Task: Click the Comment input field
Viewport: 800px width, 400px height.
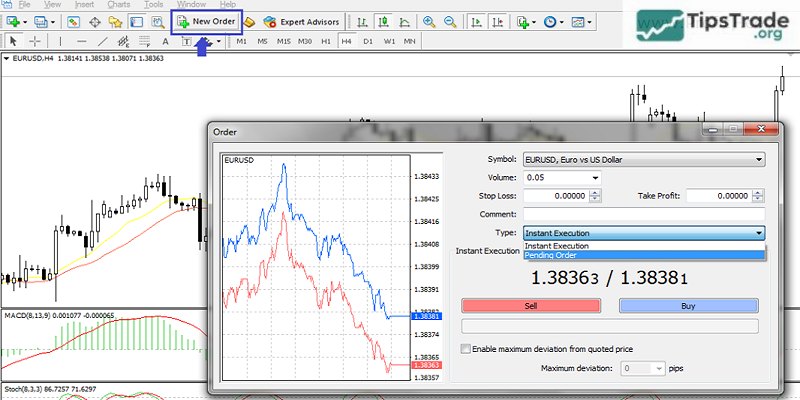Action: point(643,214)
